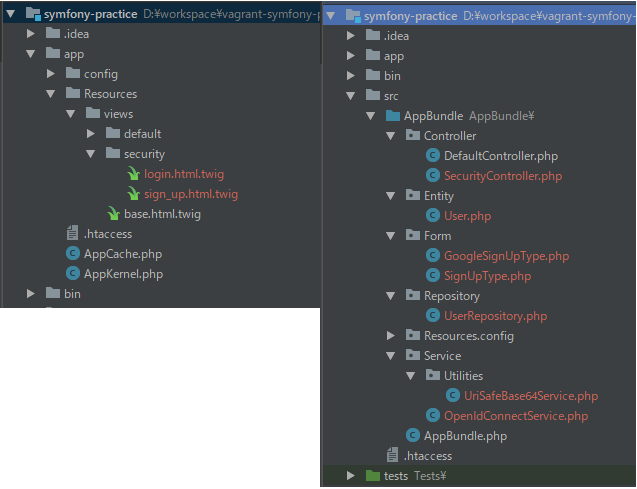Select AppKernel.php in the tree
The height and width of the screenshot is (489, 637).
pyautogui.click(x=123, y=274)
